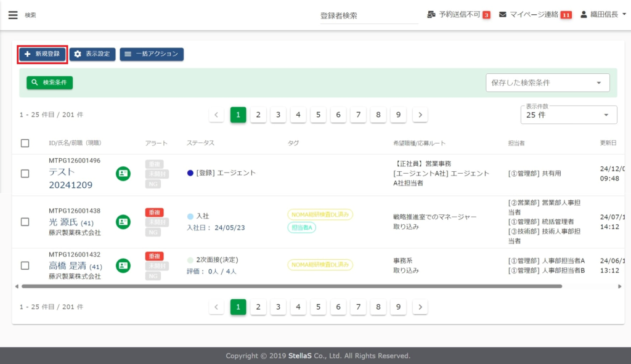Toggle the select-all header checkbox
Screen dimensions: 631x364
25,143
